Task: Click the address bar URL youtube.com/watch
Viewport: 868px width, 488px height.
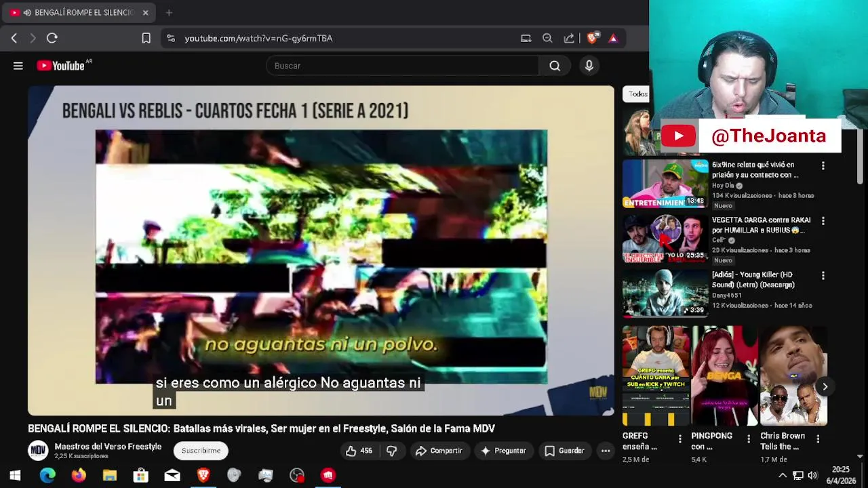Action: point(258,39)
